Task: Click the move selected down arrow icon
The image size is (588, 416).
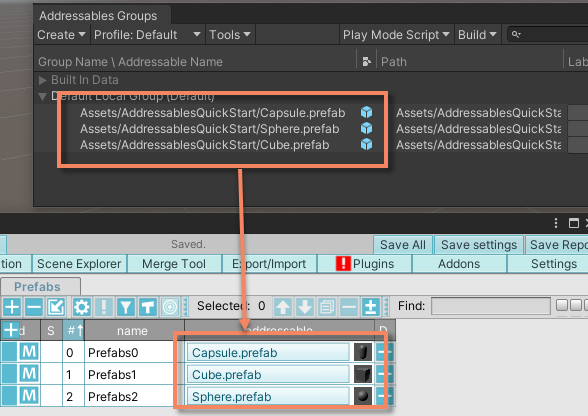Action: (x=305, y=307)
